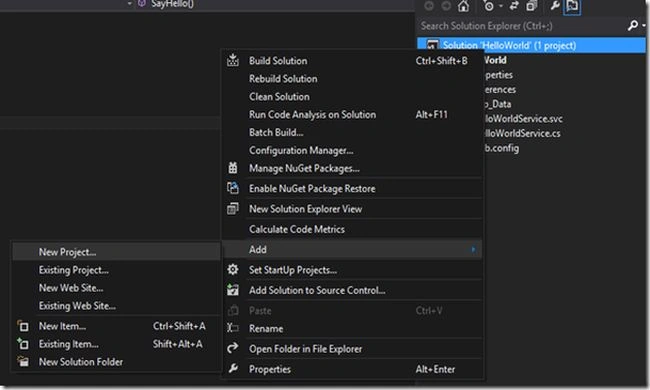
Task: Select the HelloWorld project node
Action: (x=495, y=60)
